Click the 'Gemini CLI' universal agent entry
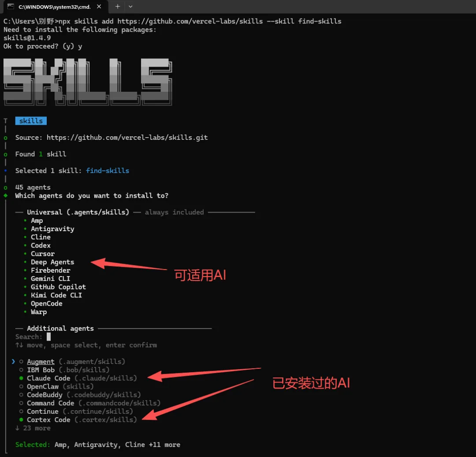 pyautogui.click(x=50, y=279)
